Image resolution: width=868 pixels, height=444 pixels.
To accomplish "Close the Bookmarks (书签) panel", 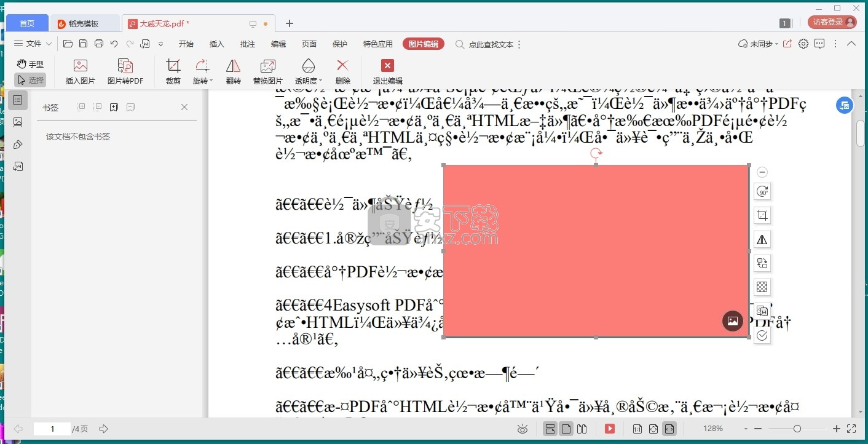I will [x=184, y=107].
